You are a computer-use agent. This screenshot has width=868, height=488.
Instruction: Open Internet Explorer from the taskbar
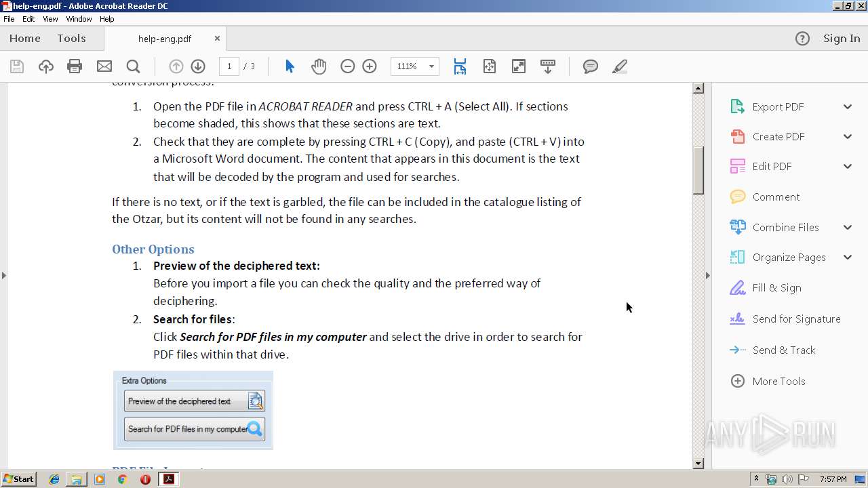pos(54,479)
